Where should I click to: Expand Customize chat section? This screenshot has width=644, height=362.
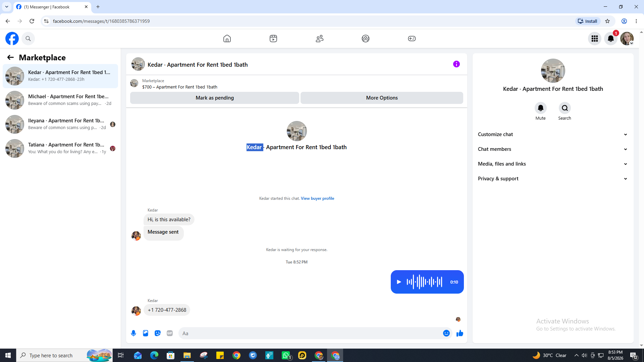pos(553,134)
